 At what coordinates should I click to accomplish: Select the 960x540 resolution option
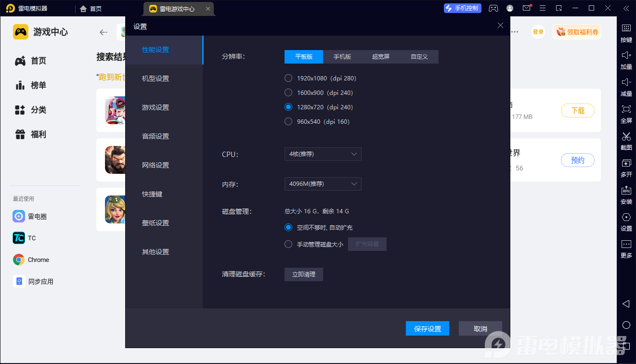288,121
